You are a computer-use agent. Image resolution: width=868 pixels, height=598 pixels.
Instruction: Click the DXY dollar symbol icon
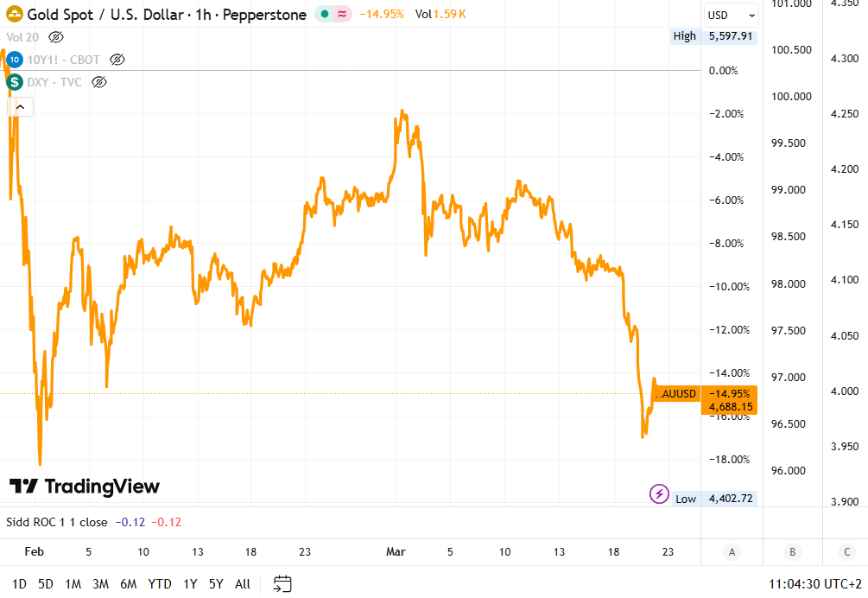click(x=15, y=82)
